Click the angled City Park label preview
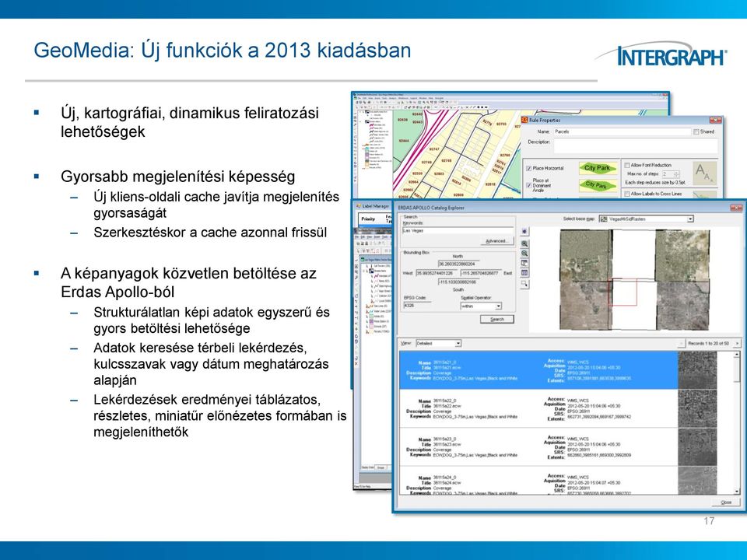 [x=598, y=185]
